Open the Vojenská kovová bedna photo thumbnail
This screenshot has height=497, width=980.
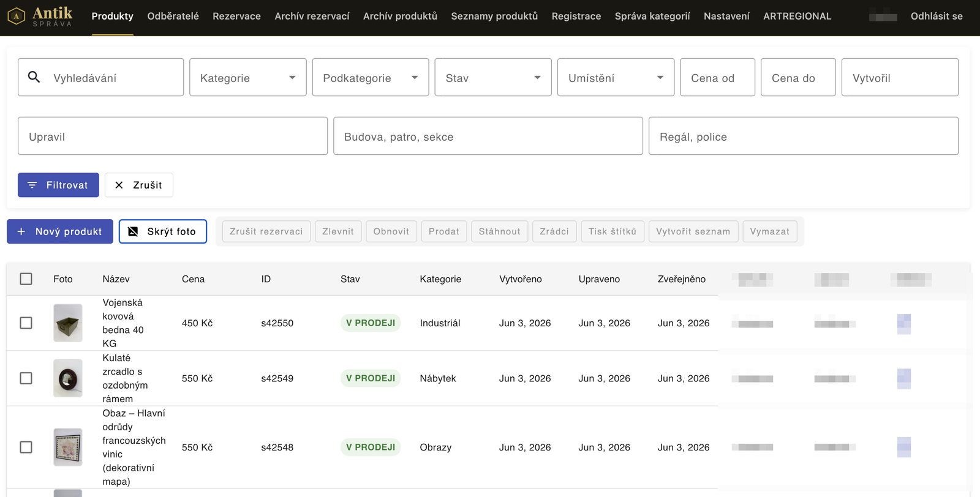point(68,323)
